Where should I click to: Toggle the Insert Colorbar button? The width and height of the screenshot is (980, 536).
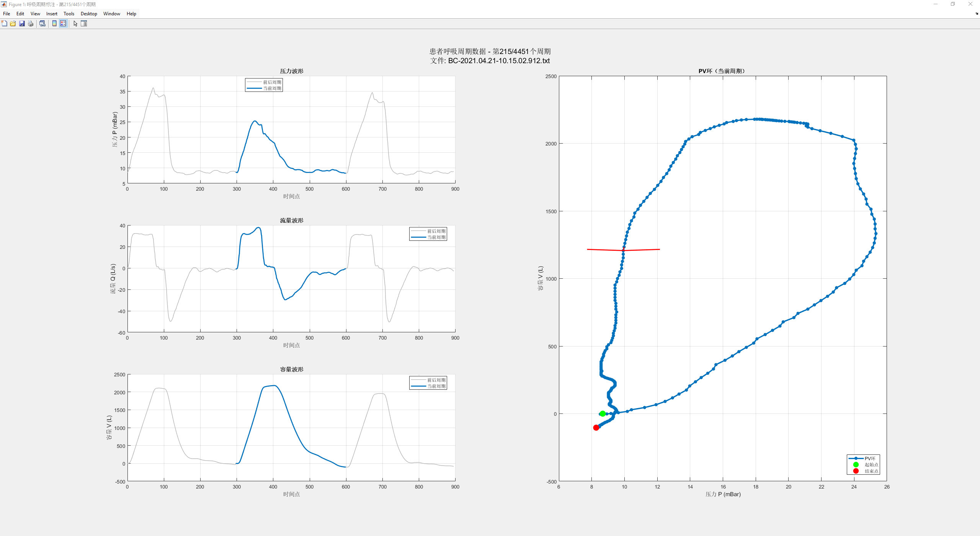54,24
